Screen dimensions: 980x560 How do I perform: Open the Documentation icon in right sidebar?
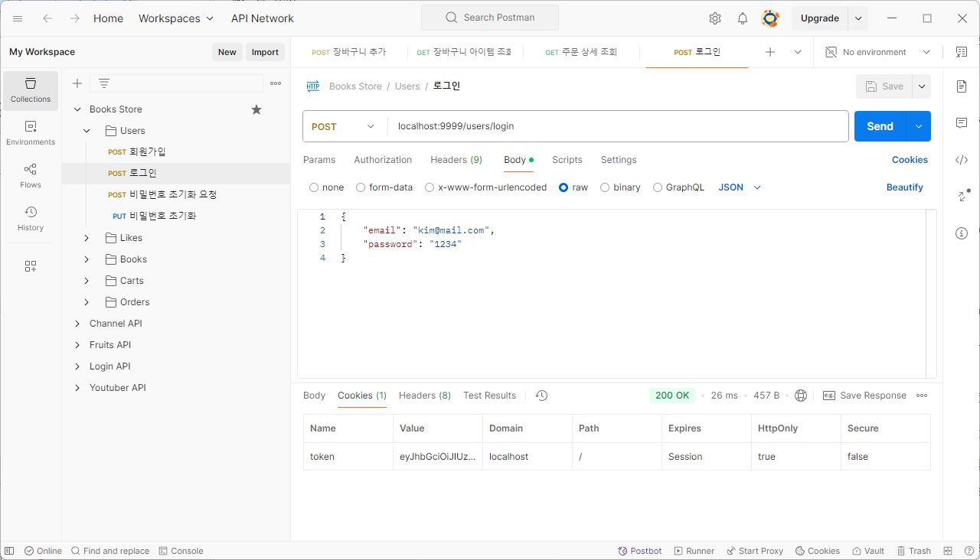(x=962, y=86)
